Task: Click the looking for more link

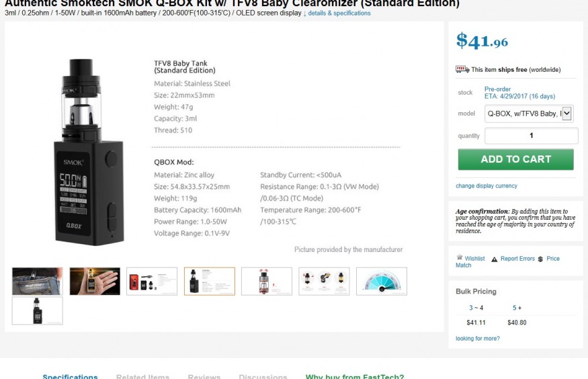Action: click(478, 339)
